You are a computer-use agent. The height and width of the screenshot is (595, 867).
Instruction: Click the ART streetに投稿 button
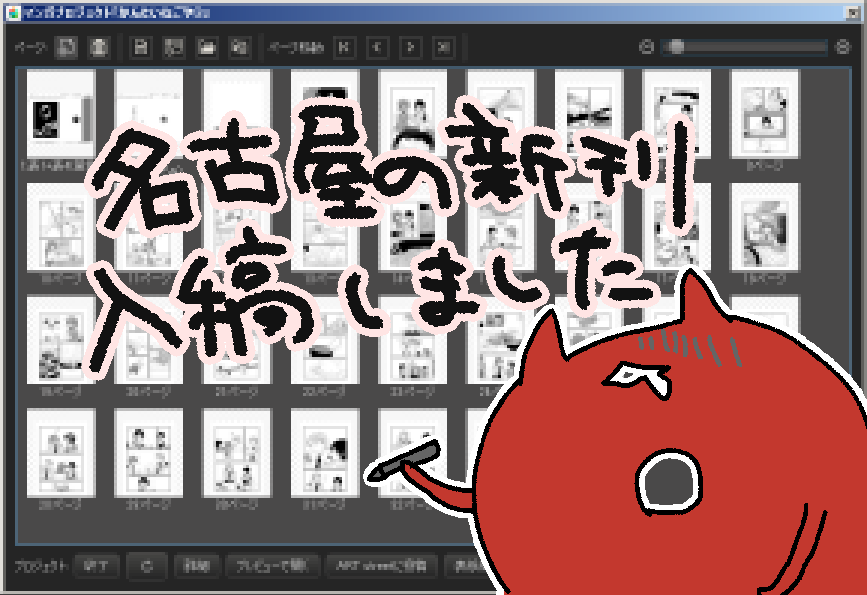click(x=382, y=566)
